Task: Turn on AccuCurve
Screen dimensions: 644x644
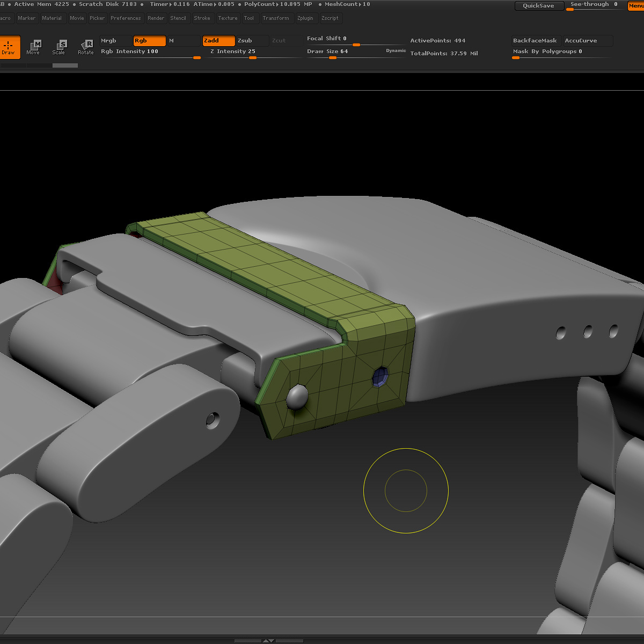Action: 587,41
